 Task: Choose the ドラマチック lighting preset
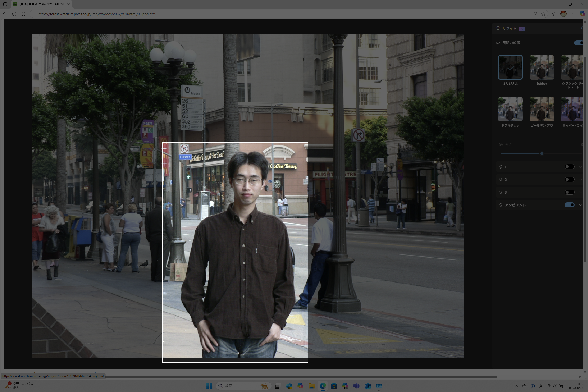pos(510,109)
